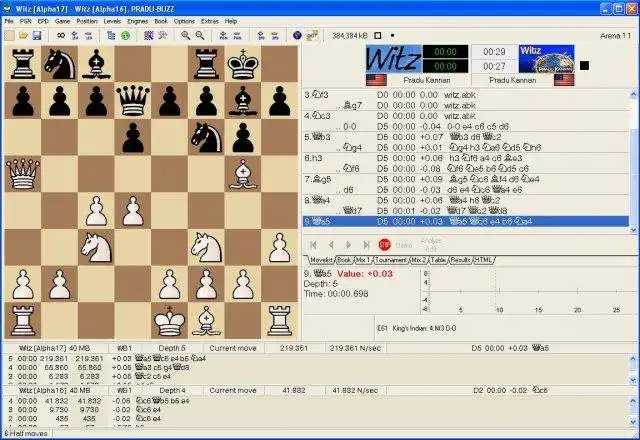
Task: Select the white bishop on g5
Action: pyautogui.click(x=243, y=174)
